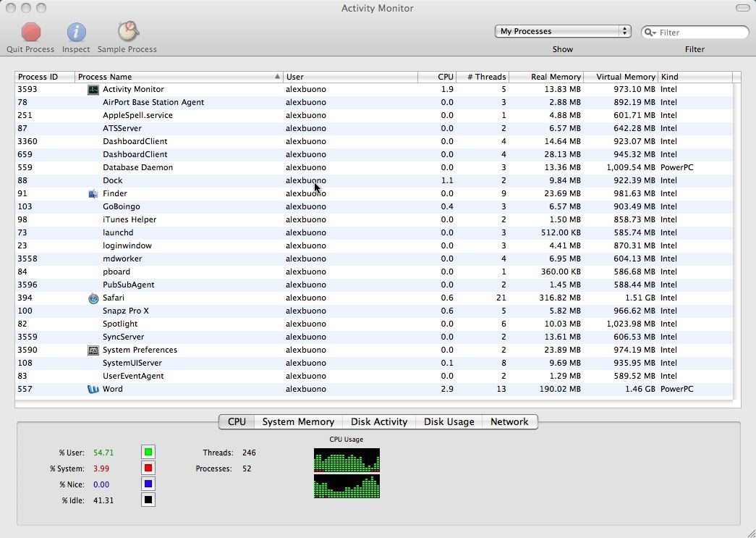This screenshot has height=538, width=756.
Task: Click the lower CPU Usage graph
Action: pyautogui.click(x=347, y=487)
